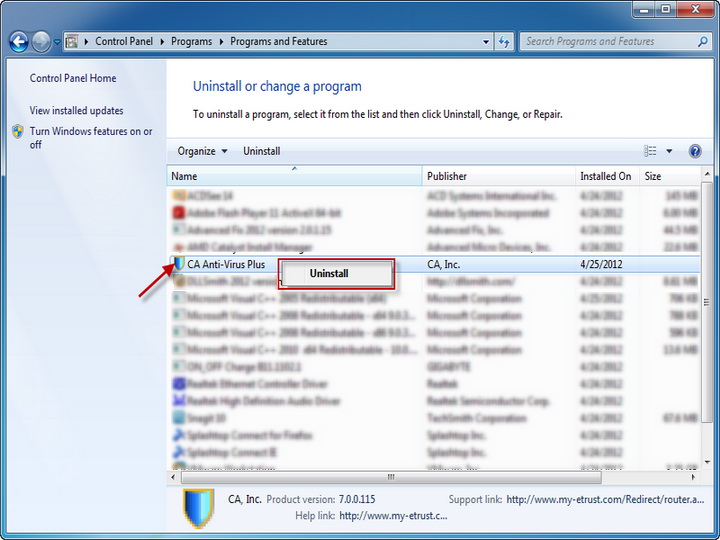Open help via the question mark icon
Viewport: 720px width, 540px height.
(x=695, y=151)
